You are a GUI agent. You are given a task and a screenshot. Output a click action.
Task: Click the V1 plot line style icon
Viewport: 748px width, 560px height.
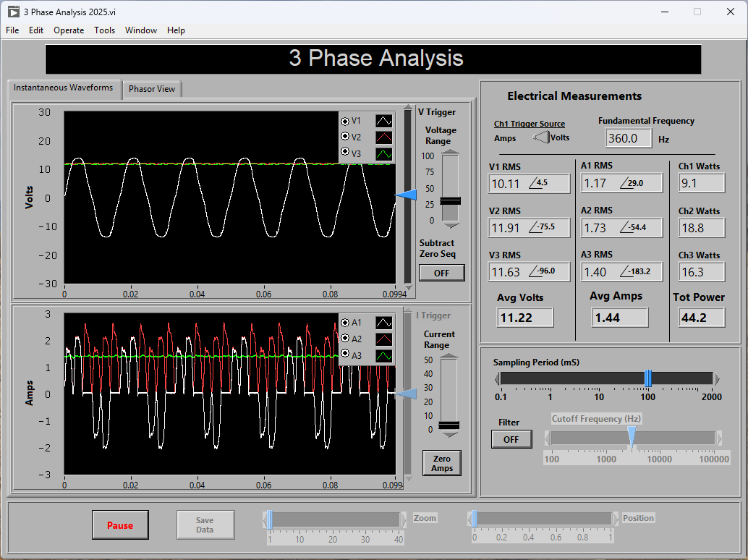coord(384,121)
